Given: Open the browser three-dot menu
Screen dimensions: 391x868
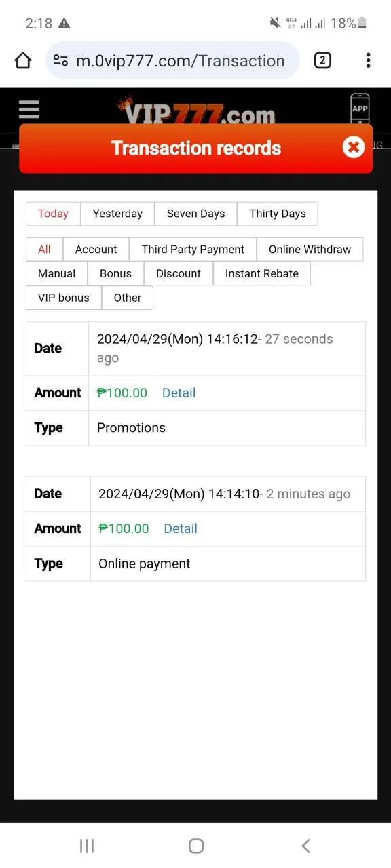Looking at the screenshot, I should click(x=368, y=61).
